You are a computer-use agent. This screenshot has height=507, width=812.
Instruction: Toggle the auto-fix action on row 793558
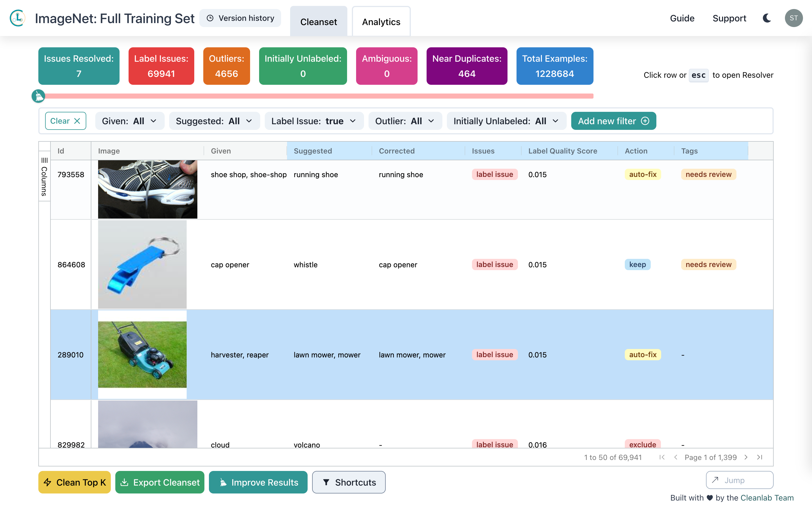(x=643, y=174)
